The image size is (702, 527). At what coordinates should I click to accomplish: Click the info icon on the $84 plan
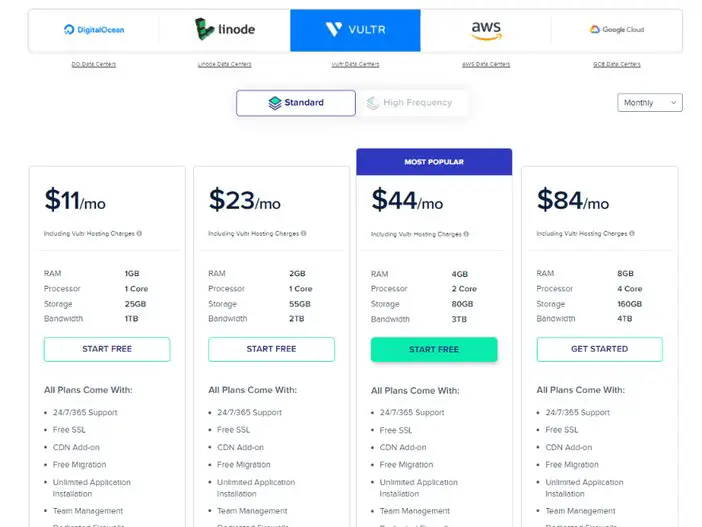632,233
